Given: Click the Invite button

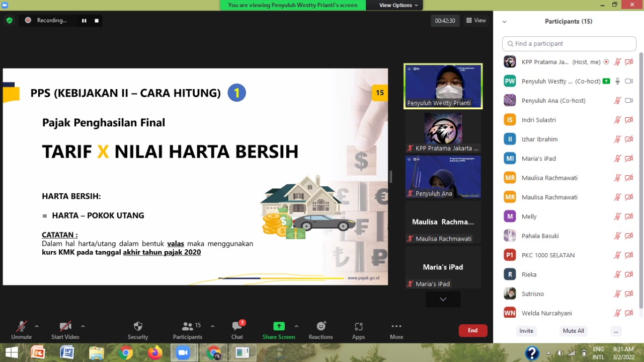Looking at the screenshot, I should click(x=526, y=331).
